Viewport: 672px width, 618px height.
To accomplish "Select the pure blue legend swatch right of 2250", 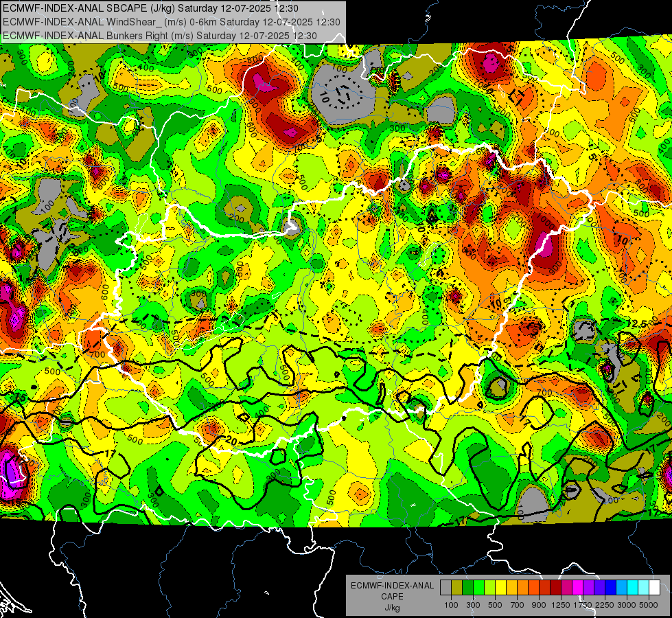I will (611, 588).
